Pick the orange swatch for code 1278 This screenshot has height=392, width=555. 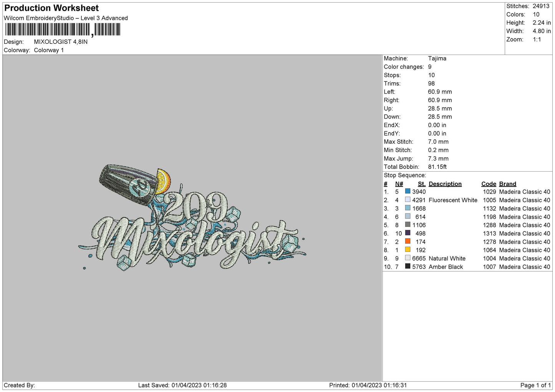(x=408, y=241)
